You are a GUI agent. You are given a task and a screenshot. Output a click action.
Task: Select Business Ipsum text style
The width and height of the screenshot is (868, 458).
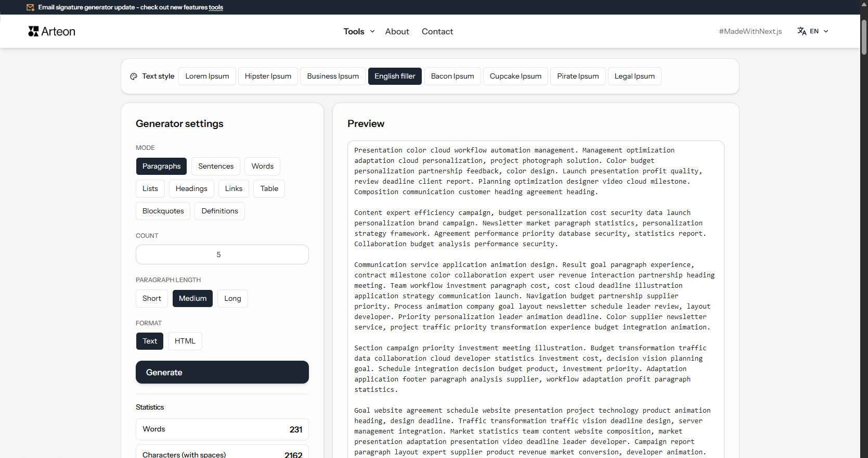click(333, 76)
